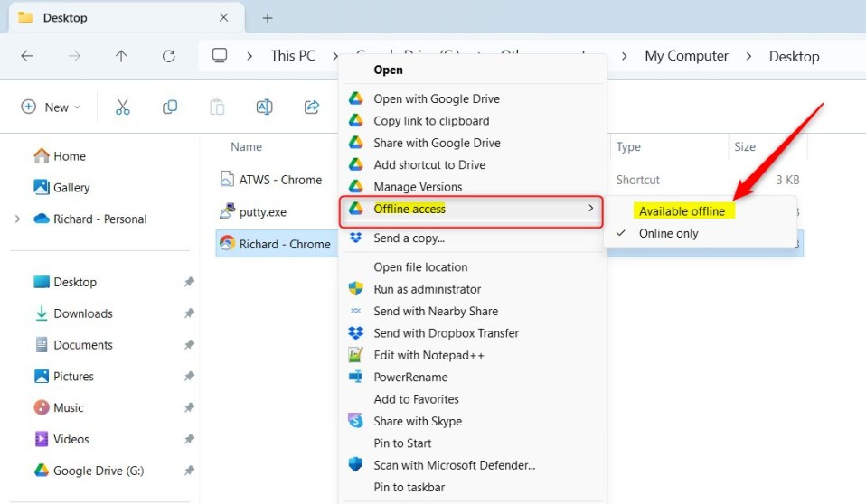Image resolution: width=866 pixels, height=504 pixels.
Task: Select the ATWS - Chrome file
Action: (270, 180)
